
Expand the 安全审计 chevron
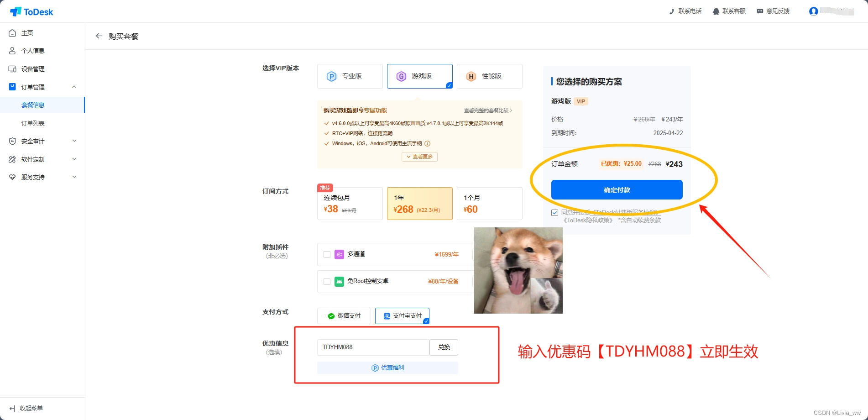[x=74, y=141]
